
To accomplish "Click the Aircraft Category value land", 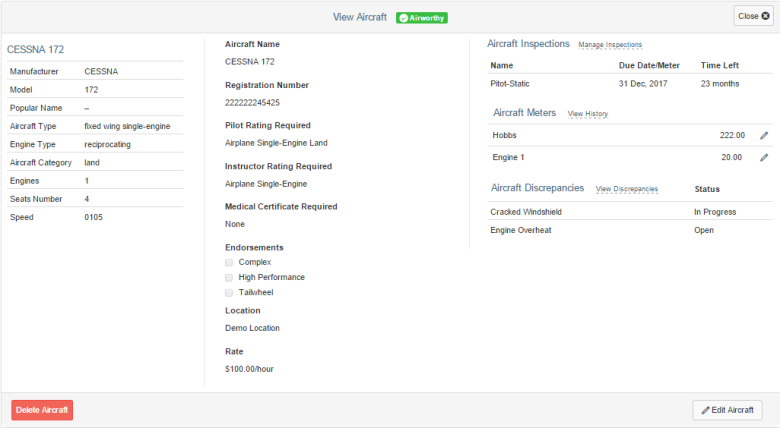I will pos(92,163).
